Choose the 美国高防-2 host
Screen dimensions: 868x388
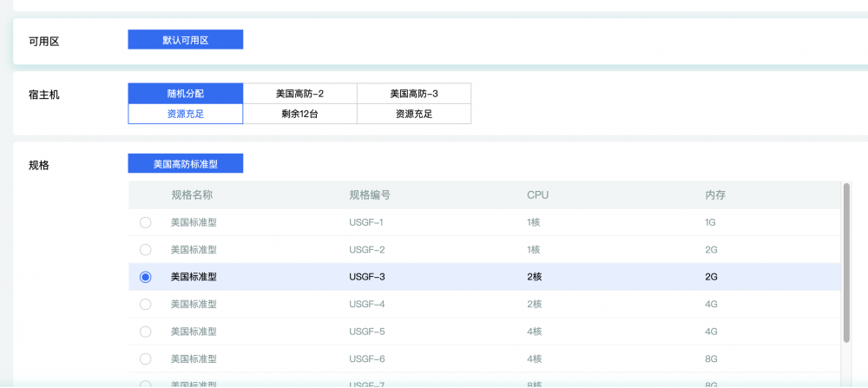coord(299,94)
